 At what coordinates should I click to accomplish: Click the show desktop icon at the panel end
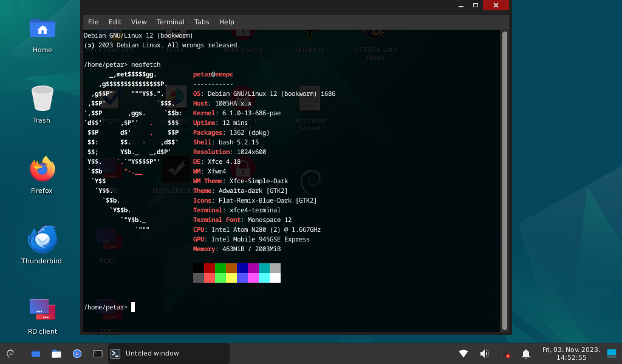pyautogui.click(x=612, y=353)
